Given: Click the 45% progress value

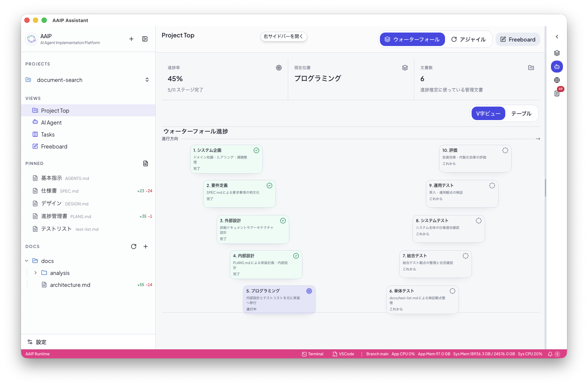Looking at the screenshot, I should click(x=175, y=79).
